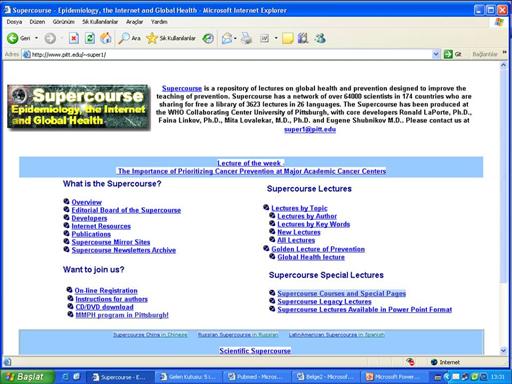Open the Back button history dropdown arrow

(x=36, y=38)
